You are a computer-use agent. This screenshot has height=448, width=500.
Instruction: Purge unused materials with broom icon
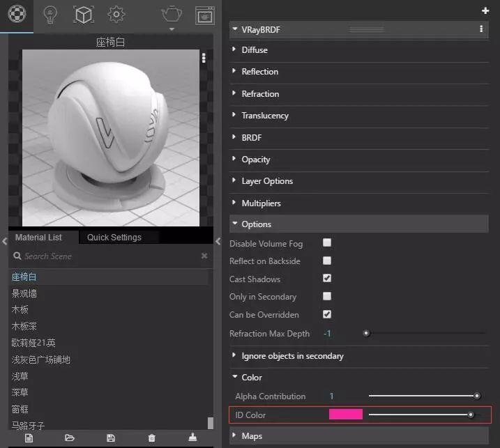(192, 438)
